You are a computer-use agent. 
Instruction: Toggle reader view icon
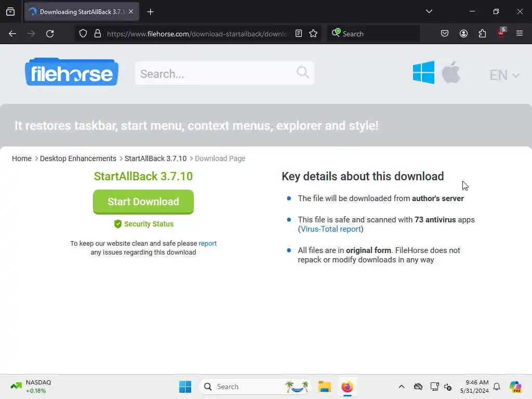[299, 34]
